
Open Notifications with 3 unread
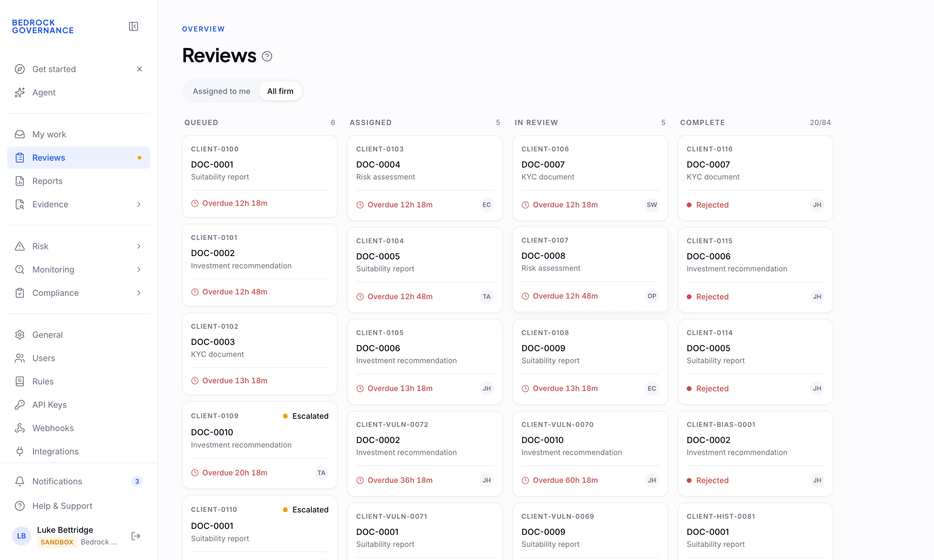tap(78, 482)
